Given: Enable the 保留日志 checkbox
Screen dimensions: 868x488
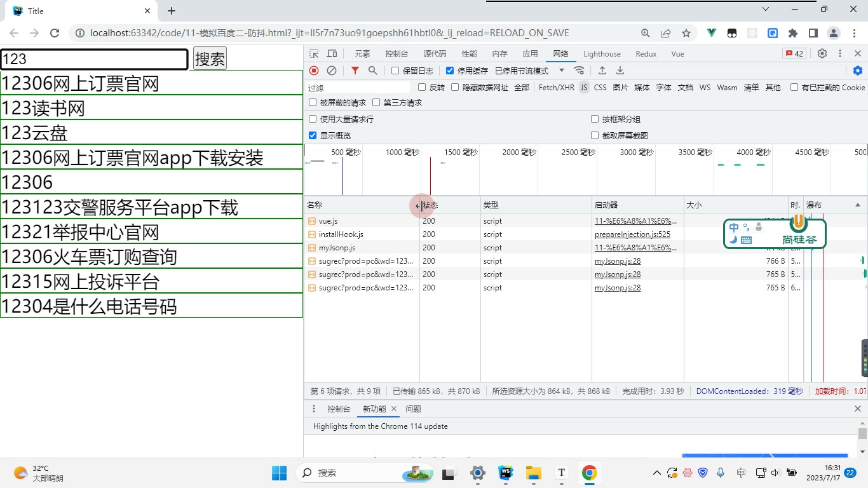Looking at the screenshot, I should coord(395,71).
